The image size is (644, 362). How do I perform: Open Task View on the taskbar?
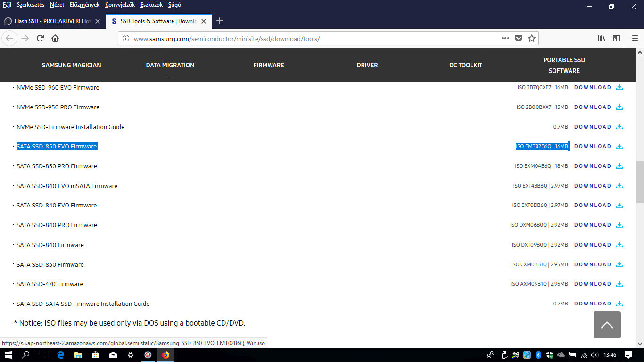[43, 355]
